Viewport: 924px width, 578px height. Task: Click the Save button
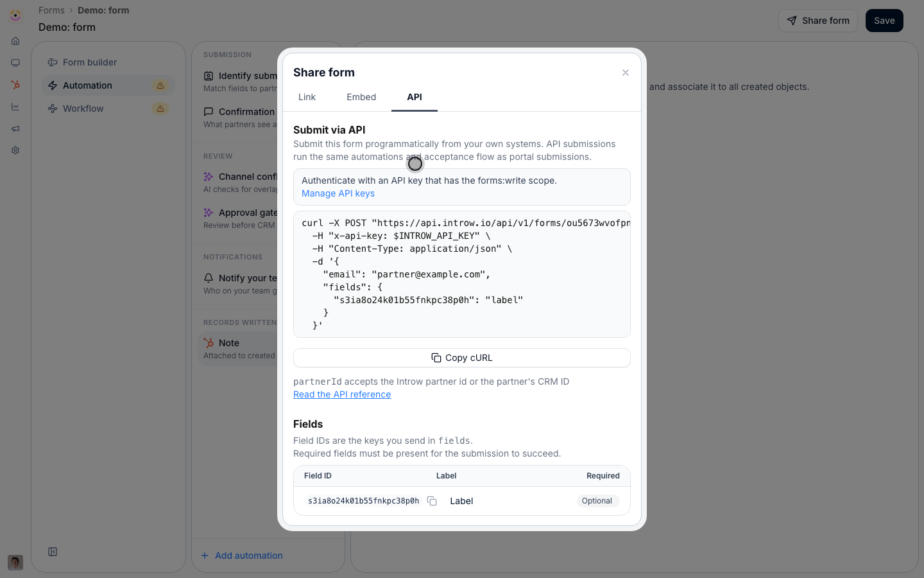(x=884, y=21)
